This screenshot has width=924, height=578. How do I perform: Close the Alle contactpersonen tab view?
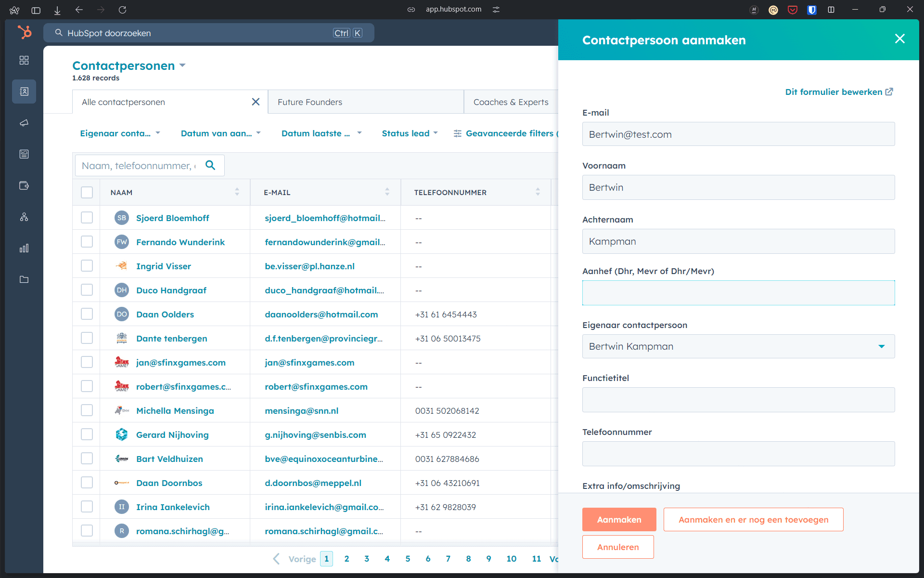pyautogui.click(x=256, y=102)
